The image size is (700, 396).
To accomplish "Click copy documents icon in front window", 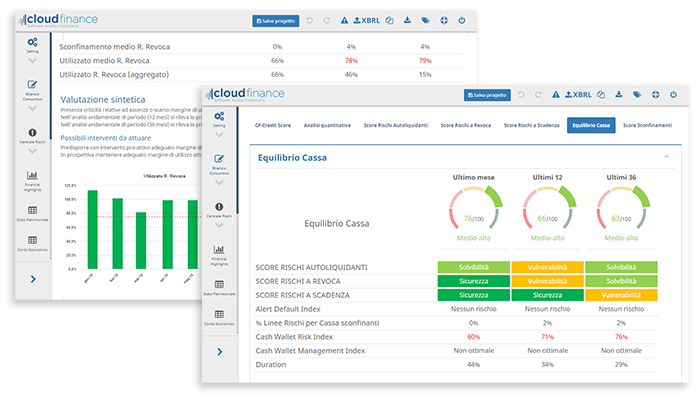I will pos(601,95).
